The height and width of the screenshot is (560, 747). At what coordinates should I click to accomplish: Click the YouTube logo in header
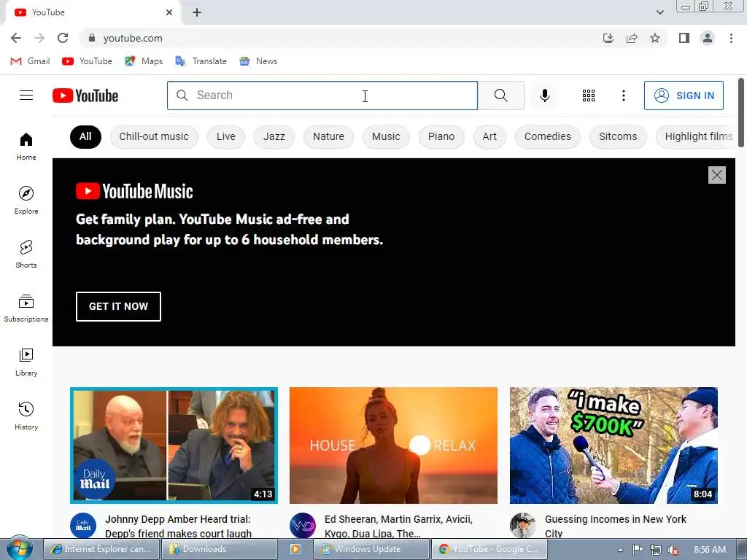85,96
